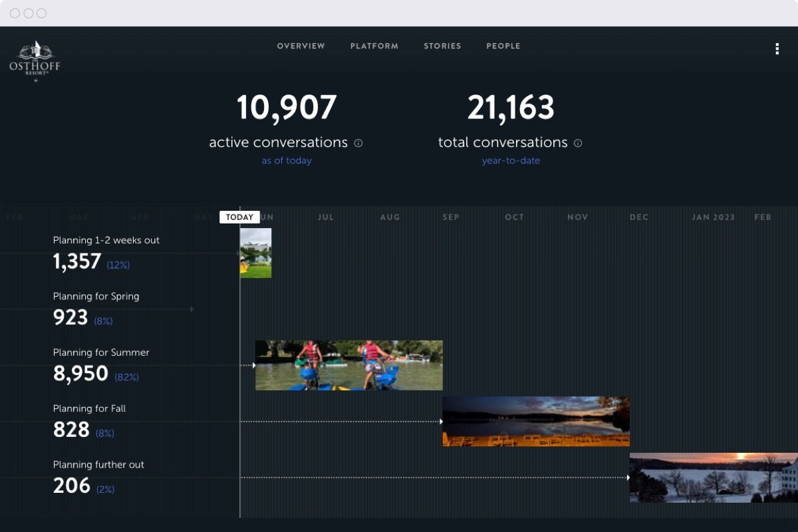Click the 'as of today' link

(287, 160)
